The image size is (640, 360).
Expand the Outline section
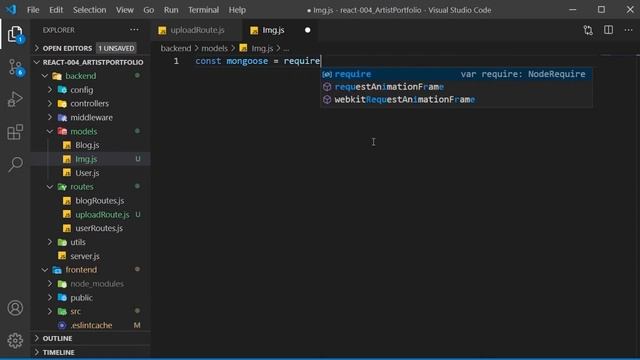click(x=90, y=338)
